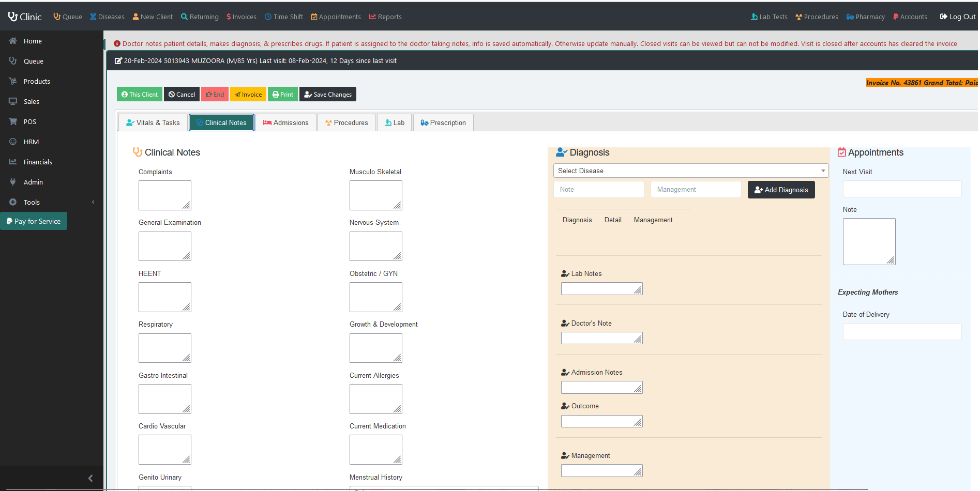
Task: Click the Print button
Action: click(x=283, y=95)
